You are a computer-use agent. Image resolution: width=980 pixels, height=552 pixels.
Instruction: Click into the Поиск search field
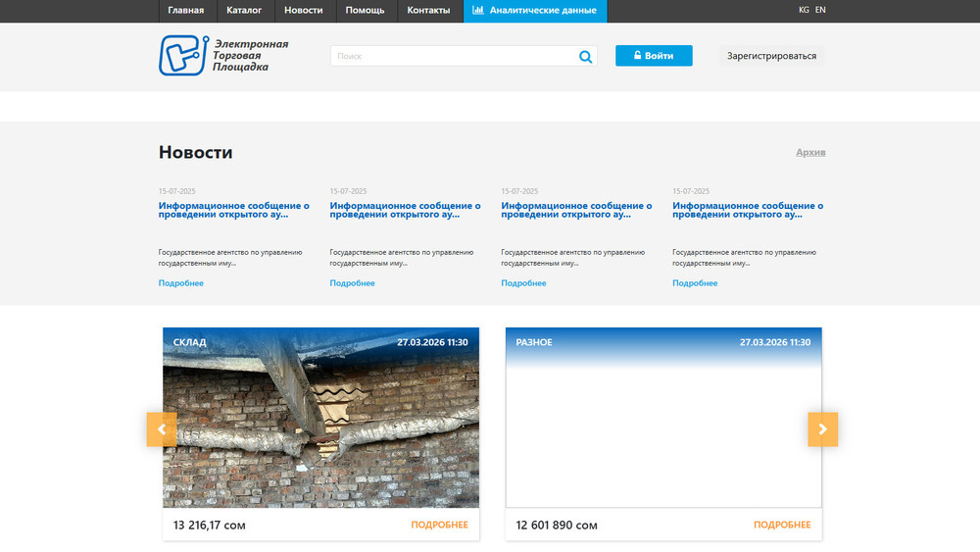click(453, 57)
